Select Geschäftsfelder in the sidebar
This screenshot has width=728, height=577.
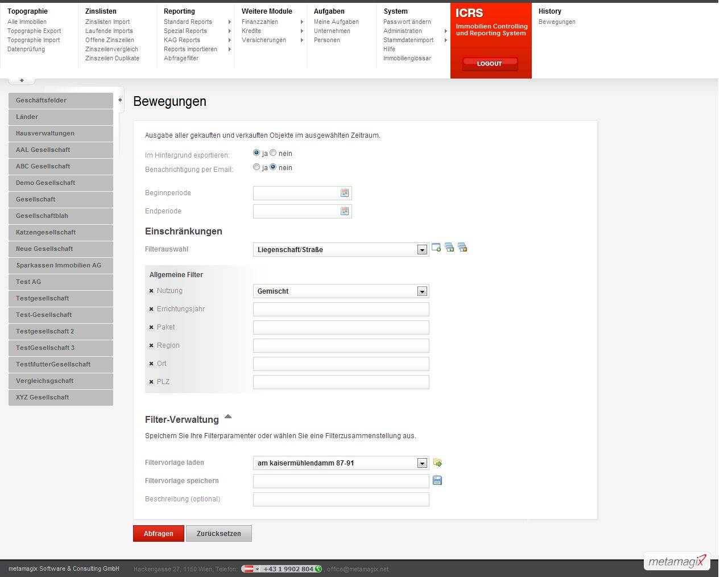[x=61, y=101]
